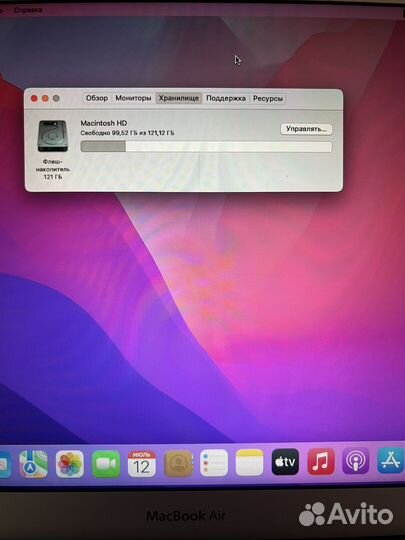
Task: Open the Music app in the Dock
Action: click(x=321, y=461)
